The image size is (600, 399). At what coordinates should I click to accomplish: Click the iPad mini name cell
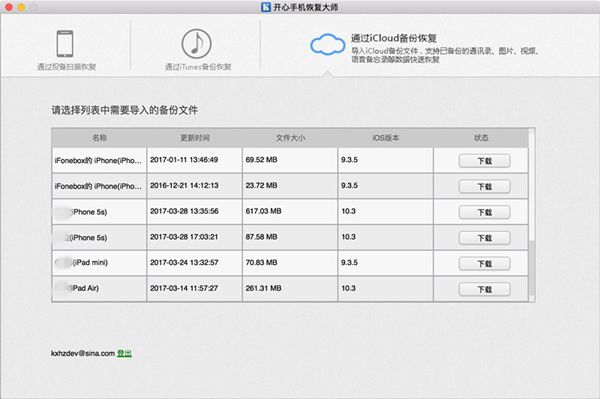click(99, 263)
